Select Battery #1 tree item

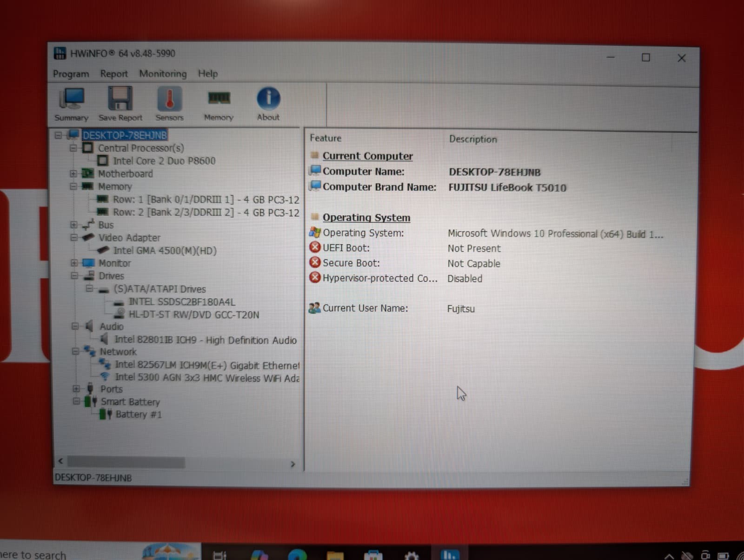139,414
